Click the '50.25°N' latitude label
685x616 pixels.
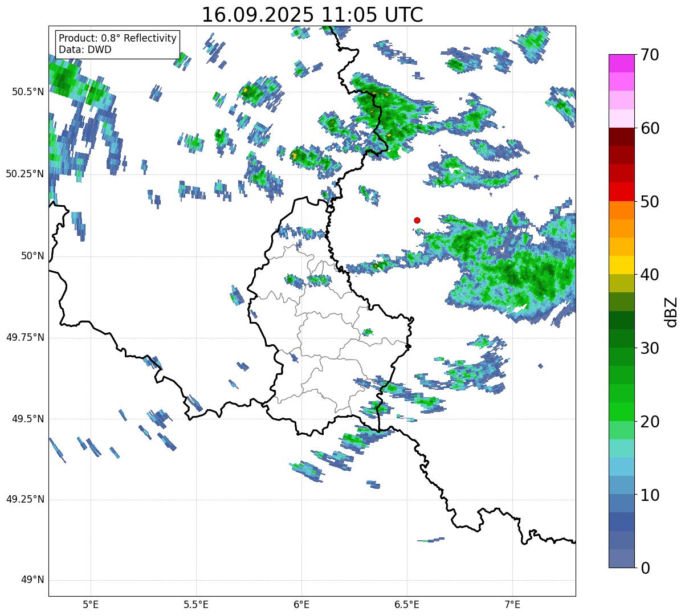point(25,174)
